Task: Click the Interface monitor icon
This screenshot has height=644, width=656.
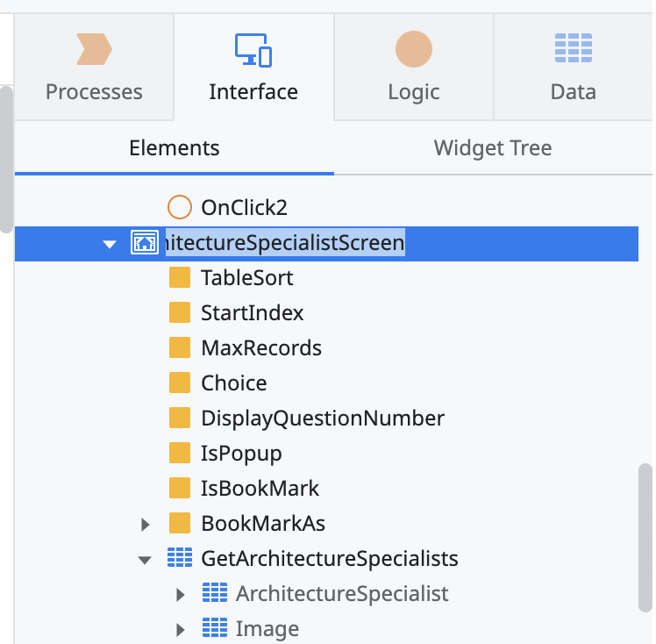Action: [253, 50]
